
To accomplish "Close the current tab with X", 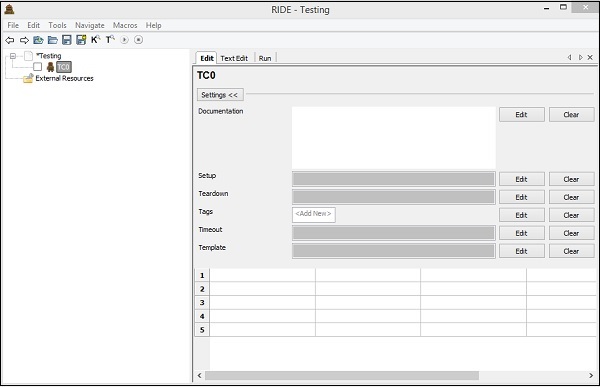I will click(x=590, y=57).
